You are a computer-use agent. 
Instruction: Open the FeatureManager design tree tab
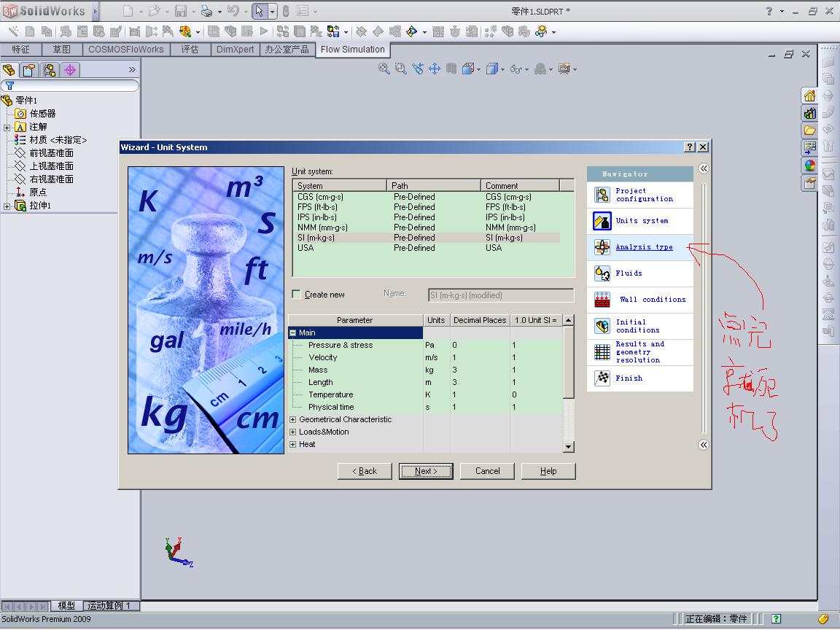pos(9,70)
